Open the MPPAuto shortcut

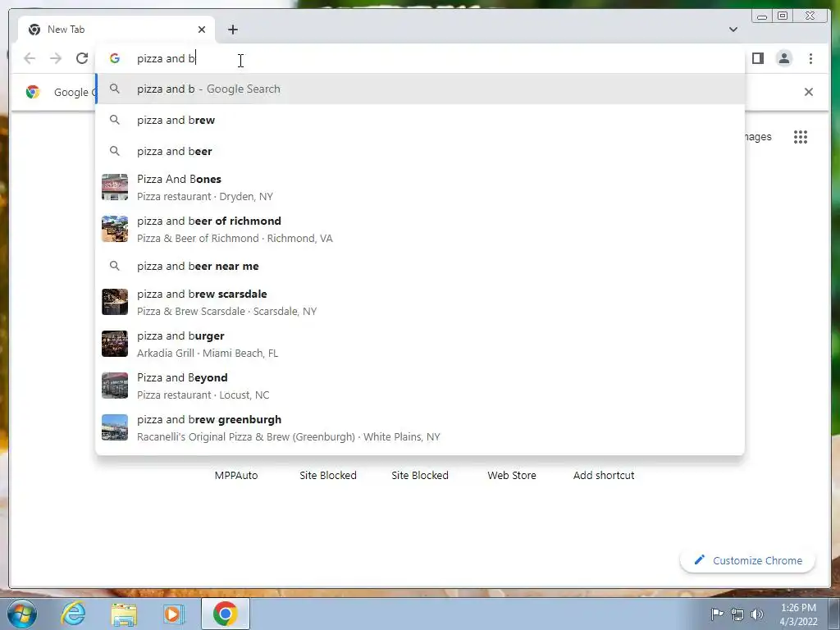pyautogui.click(x=236, y=475)
